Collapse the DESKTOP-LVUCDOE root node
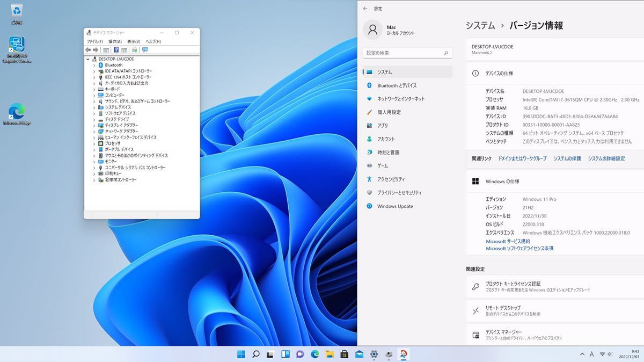This screenshot has width=644, height=362. point(88,59)
